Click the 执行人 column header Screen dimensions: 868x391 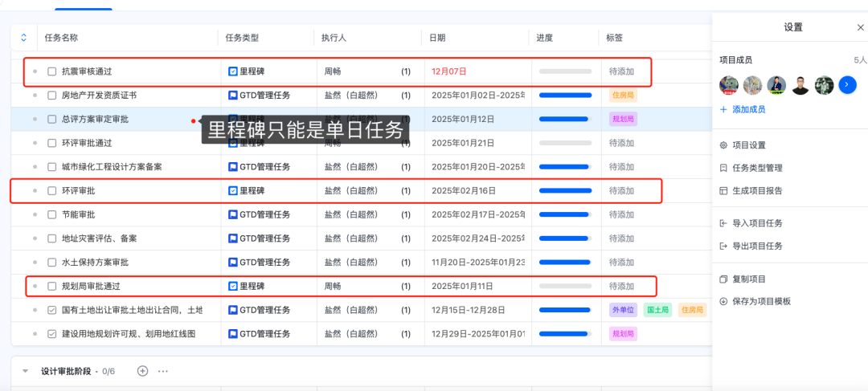(334, 39)
